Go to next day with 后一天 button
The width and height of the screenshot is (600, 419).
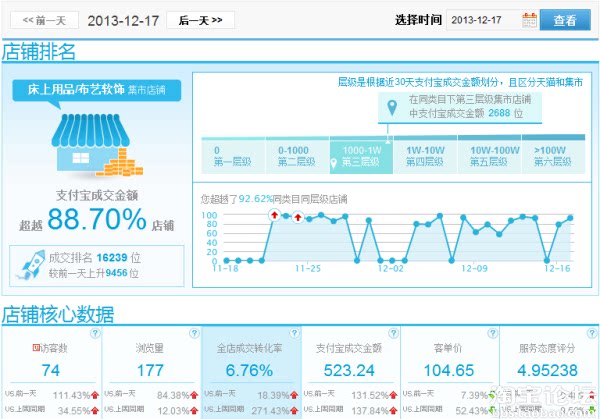tap(201, 20)
